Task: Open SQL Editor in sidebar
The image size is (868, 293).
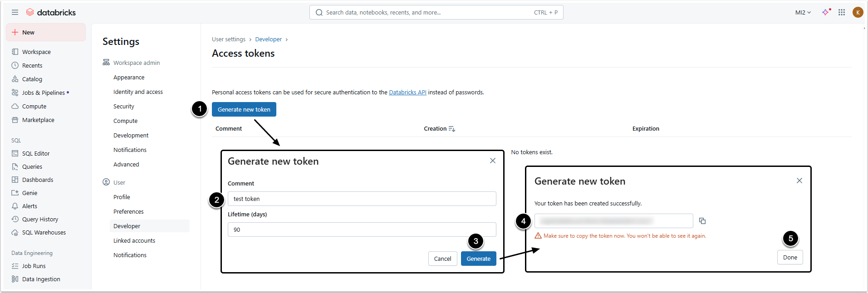Action: point(36,154)
